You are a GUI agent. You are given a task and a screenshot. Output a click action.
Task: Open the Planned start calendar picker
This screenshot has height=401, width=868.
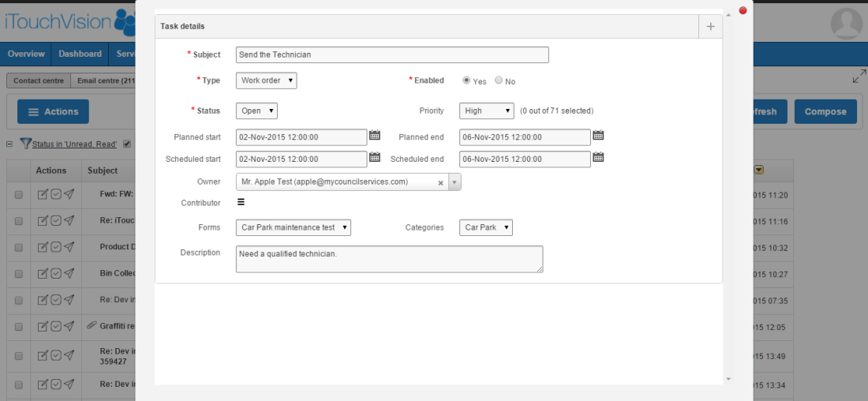pos(375,135)
